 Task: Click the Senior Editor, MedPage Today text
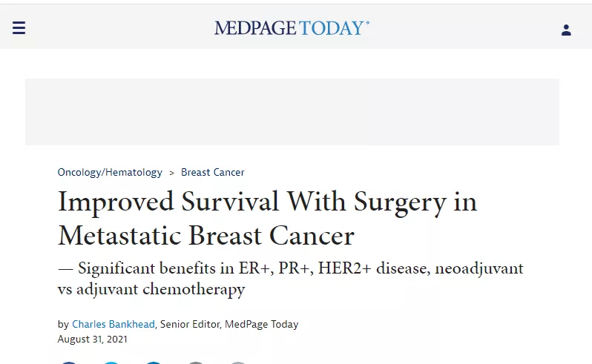229,325
